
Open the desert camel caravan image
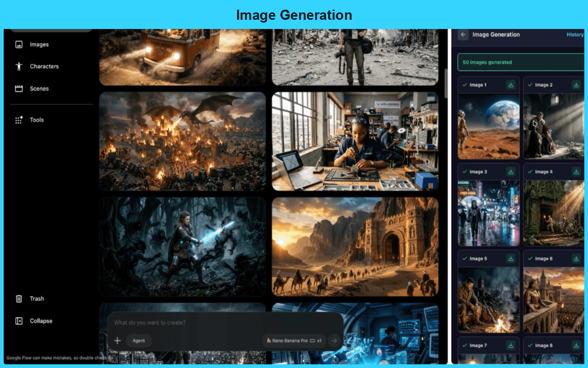tap(355, 247)
